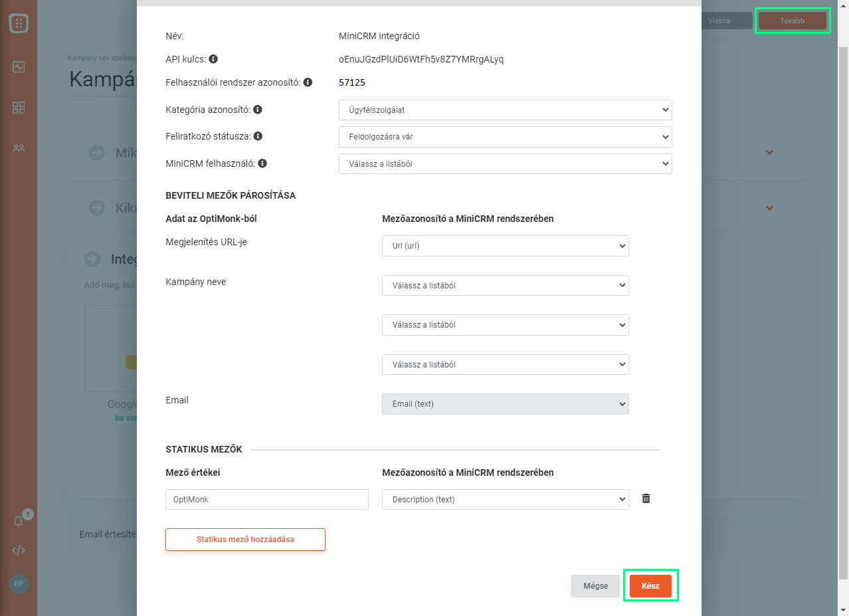Click the arrow icon beside the Kik section

[97, 207]
